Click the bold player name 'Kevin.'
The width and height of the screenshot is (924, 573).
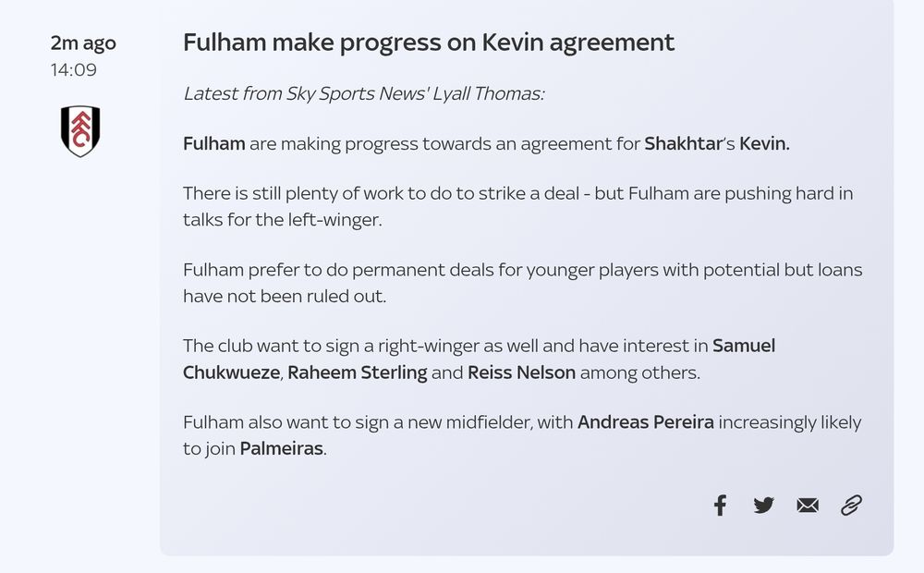pyautogui.click(x=764, y=143)
